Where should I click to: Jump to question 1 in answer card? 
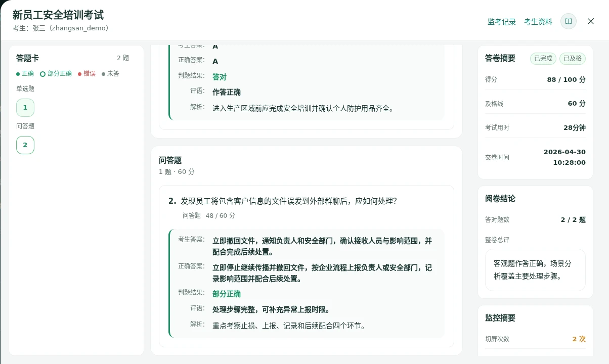(25, 108)
